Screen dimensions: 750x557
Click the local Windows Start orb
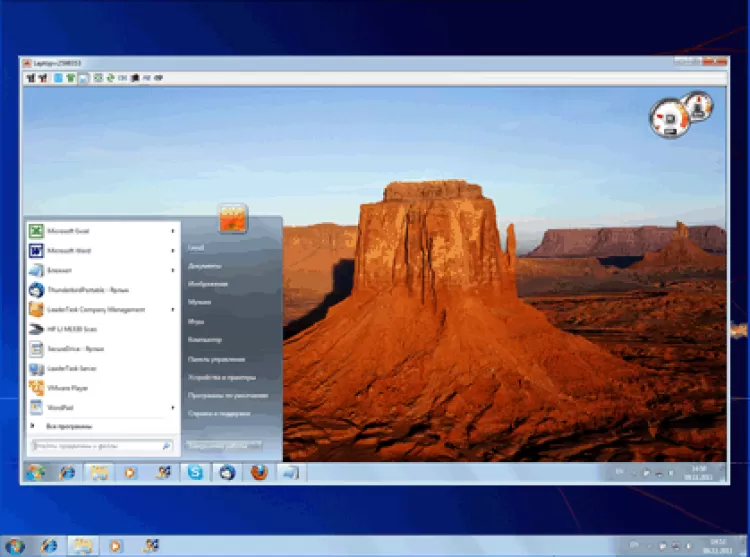(x=14, y=546)
